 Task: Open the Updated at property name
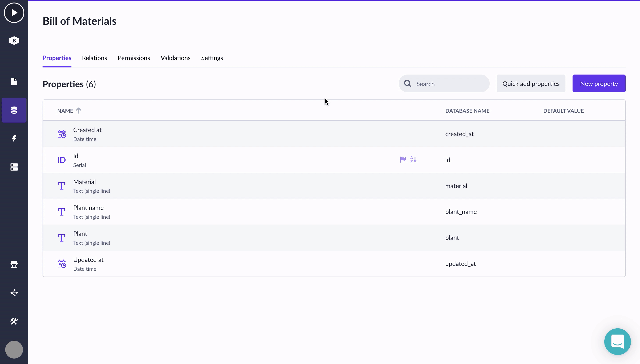point(88,260)
